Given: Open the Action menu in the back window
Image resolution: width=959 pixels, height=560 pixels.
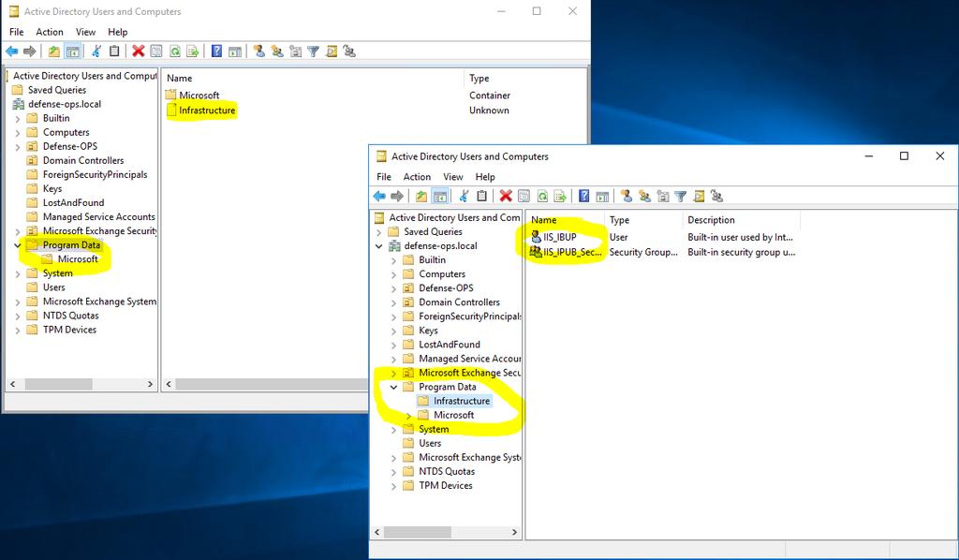Looking at the screenshot, I should point(50,32).
